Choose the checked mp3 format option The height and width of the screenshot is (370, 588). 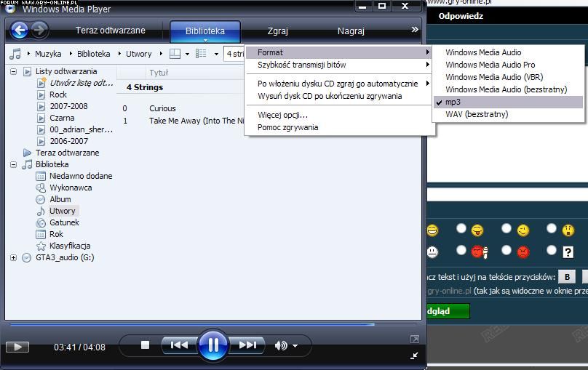(x=508, y=102)
